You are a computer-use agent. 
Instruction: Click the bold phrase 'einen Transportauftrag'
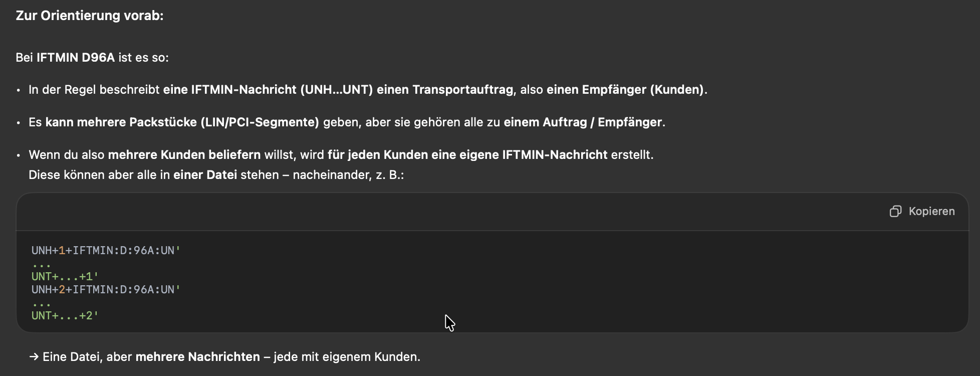click(445, 90)
